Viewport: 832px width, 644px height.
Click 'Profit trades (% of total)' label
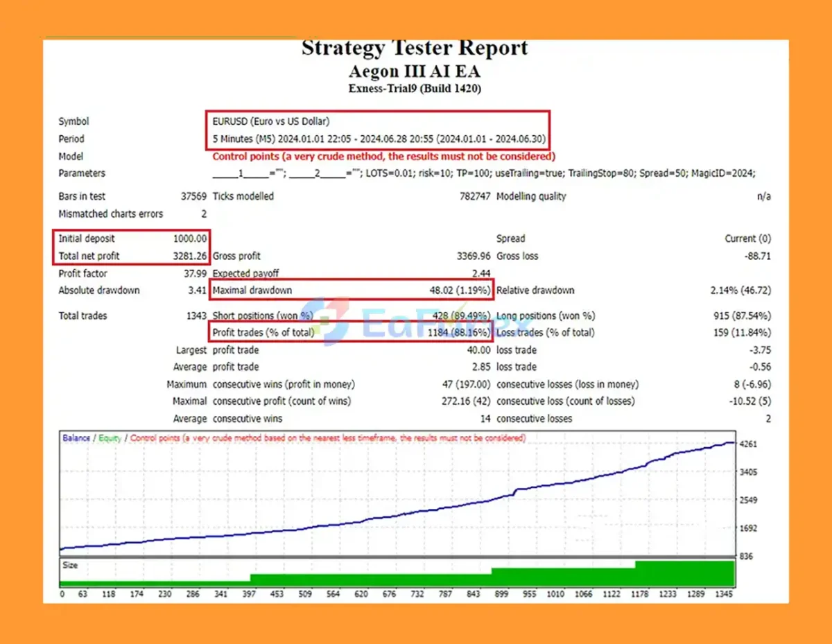pyautogui.click(x=263, y=333)
